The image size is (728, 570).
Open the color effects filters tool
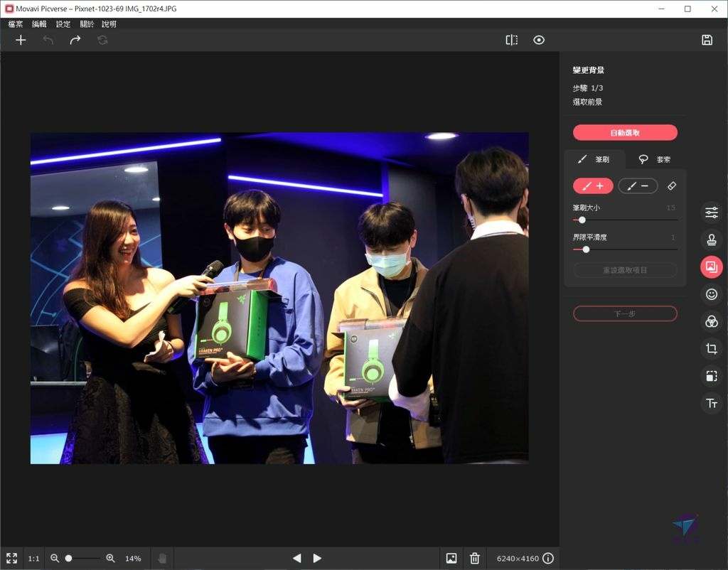711,321
